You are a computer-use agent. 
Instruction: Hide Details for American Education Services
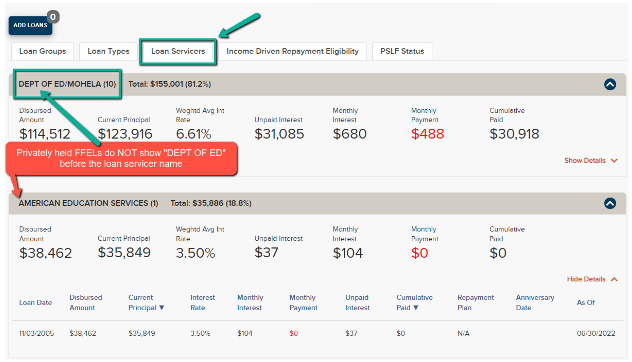pyautogui.click(x=592, y=279)
